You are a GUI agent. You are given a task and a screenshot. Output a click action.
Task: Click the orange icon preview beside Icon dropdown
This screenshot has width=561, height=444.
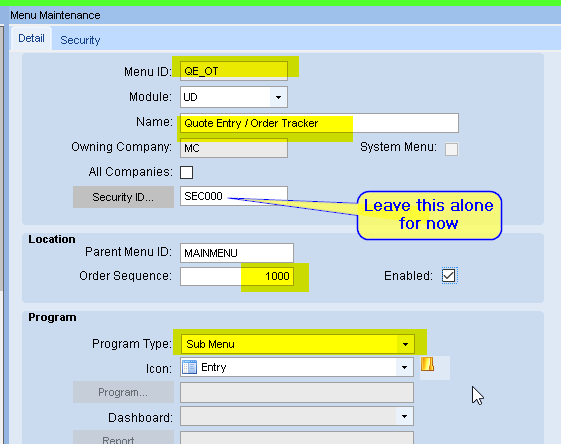(x=427, y=364)
